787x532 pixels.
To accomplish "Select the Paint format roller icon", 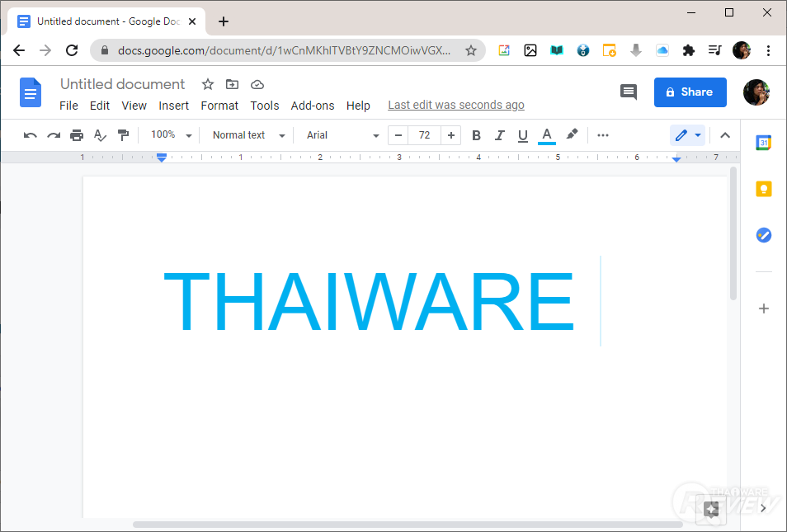I will [123, 135].
